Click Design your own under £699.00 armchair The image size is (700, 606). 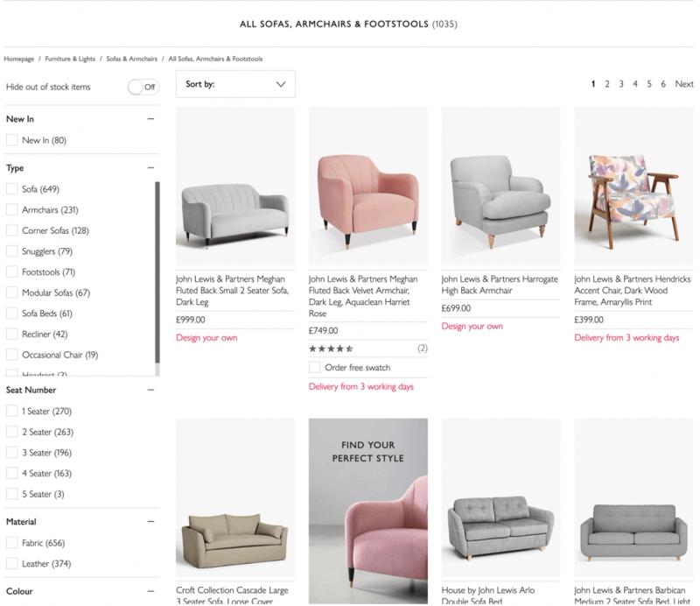[472, 327]
